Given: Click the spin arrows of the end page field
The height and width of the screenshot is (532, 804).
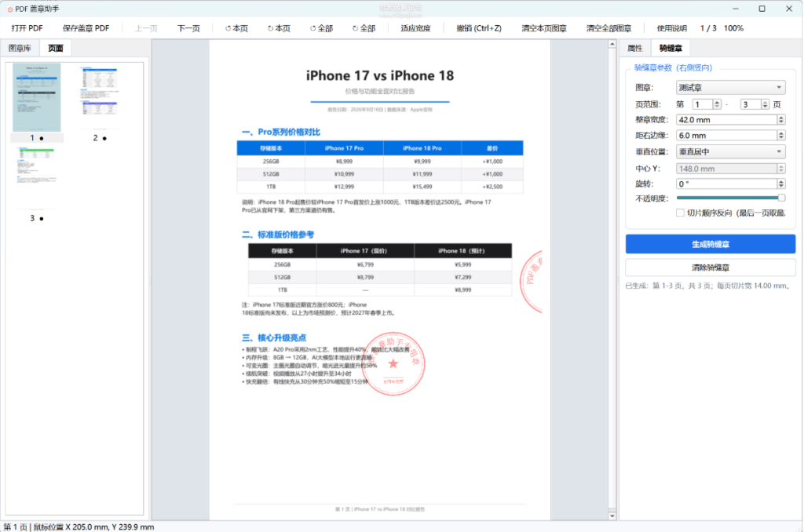Looking at the screenshot, I should tap(765, 104).
